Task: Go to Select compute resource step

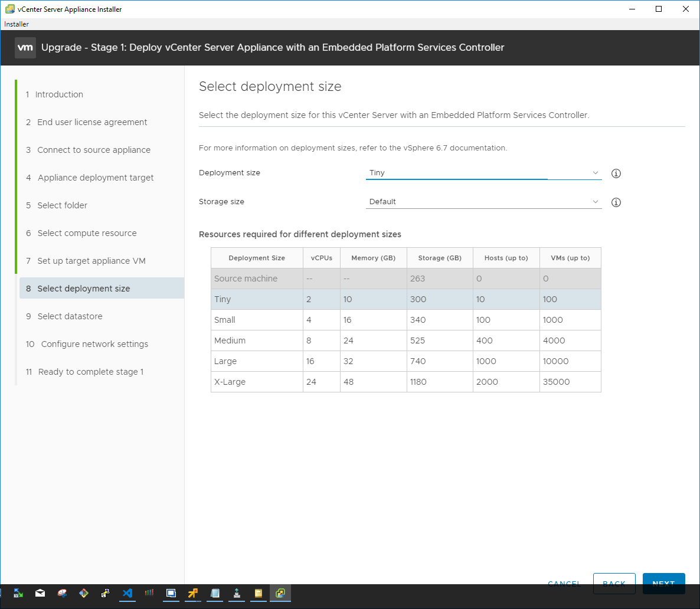Action: click(81, 233)
